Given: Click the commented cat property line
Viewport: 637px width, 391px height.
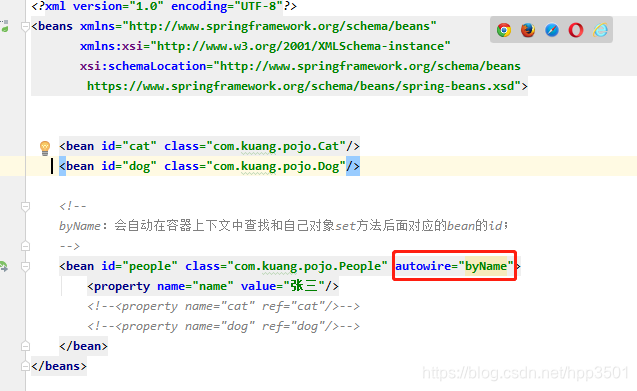Looking at the screenshot, I should point(223,306).
